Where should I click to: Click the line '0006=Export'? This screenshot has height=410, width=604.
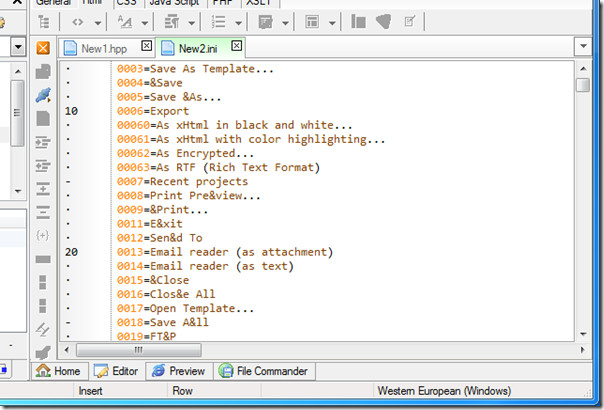(153, 111)
